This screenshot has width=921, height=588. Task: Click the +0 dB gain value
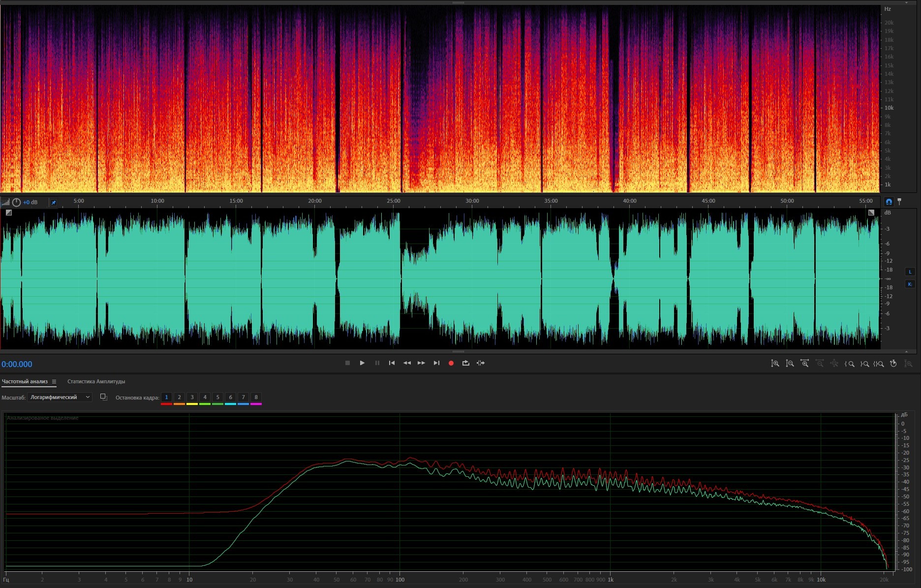click(31, 202)
